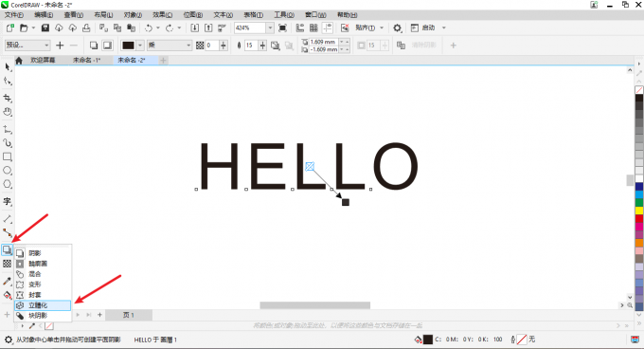644x349 pixels.
Task: Expand the 贴齐 snap-to dropdown
Action: (x=382, y=28)
